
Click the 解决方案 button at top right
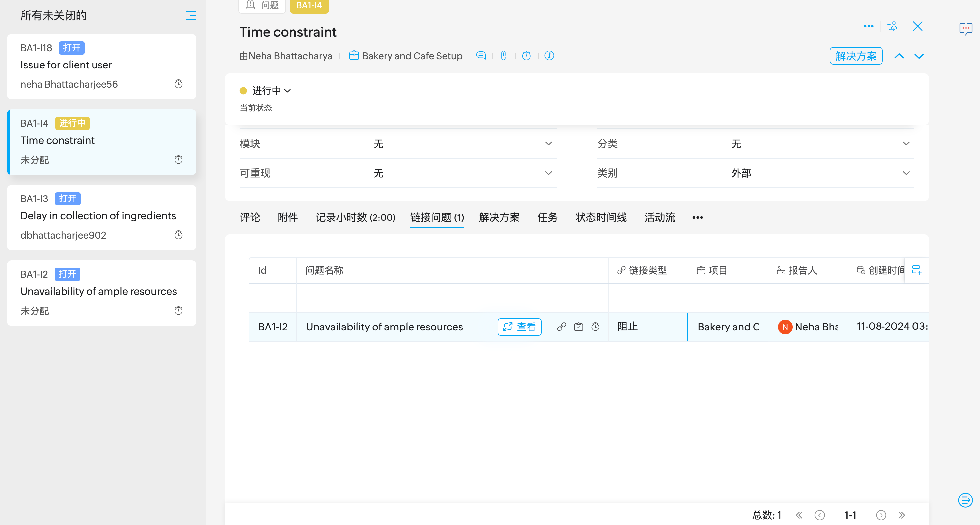(856, 56)
